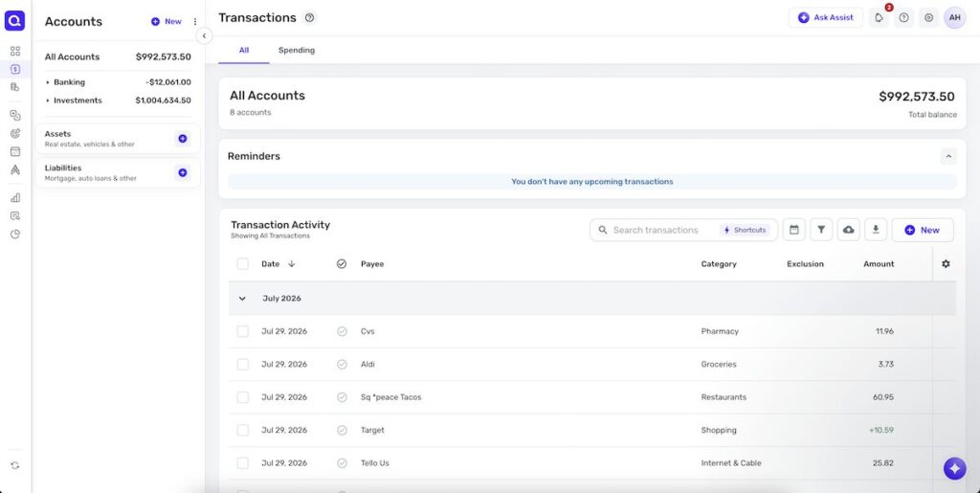Open the Quicken logo home icon
Screen dimensions: 980x493
[15, 21]
